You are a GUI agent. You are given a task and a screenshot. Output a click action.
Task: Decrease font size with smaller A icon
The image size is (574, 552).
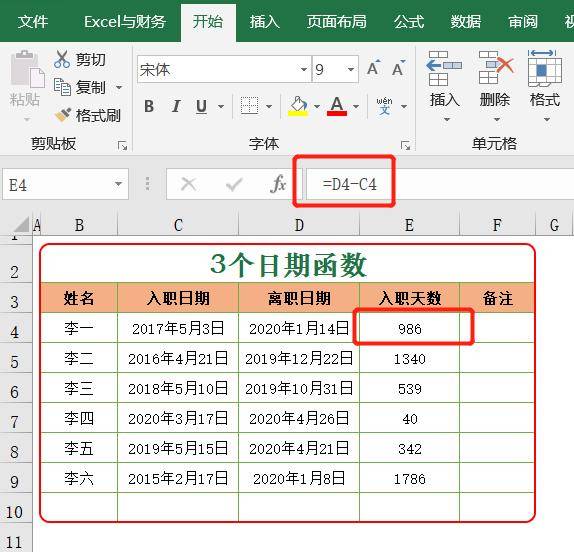pyautogui.click(x=398, y=68)
